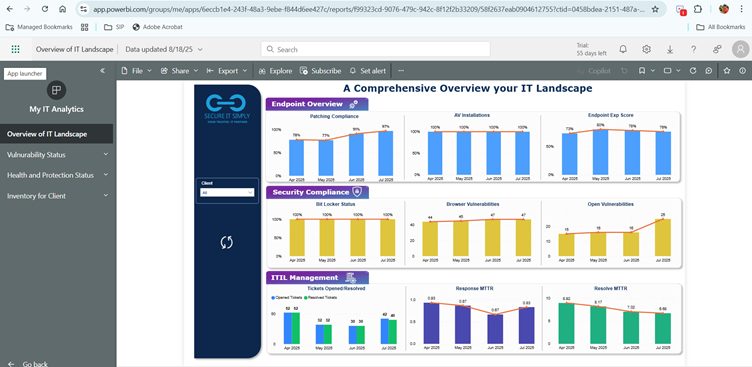This screenshot has width=752, height=367.
Task: Expand the Inventory for Client section
Action: click(57, 196)
